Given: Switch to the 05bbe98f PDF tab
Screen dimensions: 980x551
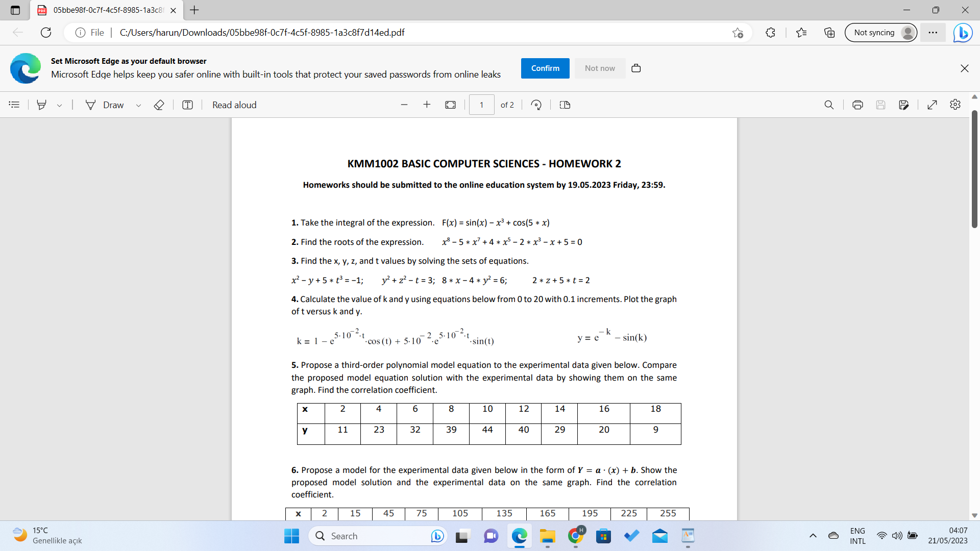Looking at the screenshot, I should pos(102,10).
